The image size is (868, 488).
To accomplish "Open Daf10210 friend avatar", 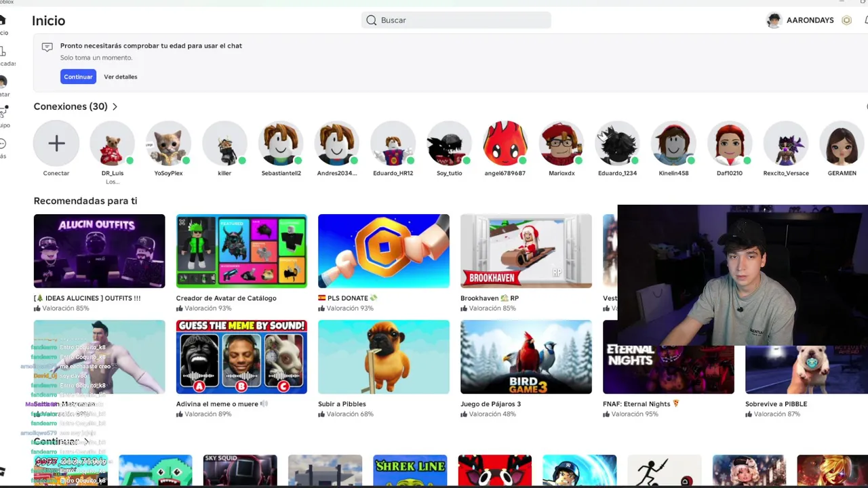I will point(730,143).
